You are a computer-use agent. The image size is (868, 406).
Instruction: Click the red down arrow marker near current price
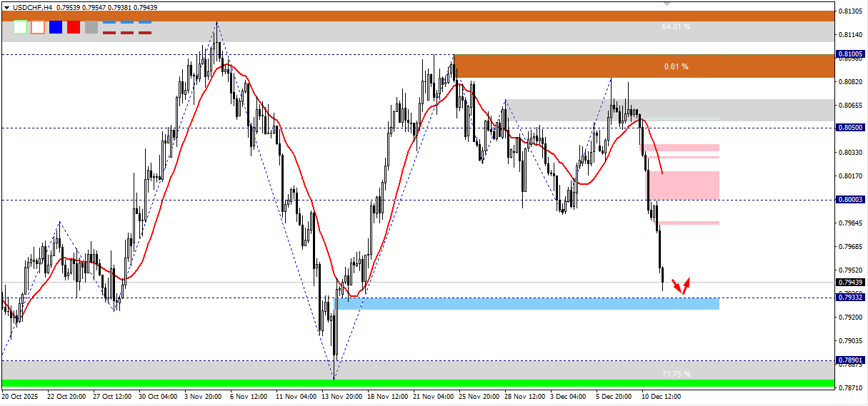[x=677, y=287]
